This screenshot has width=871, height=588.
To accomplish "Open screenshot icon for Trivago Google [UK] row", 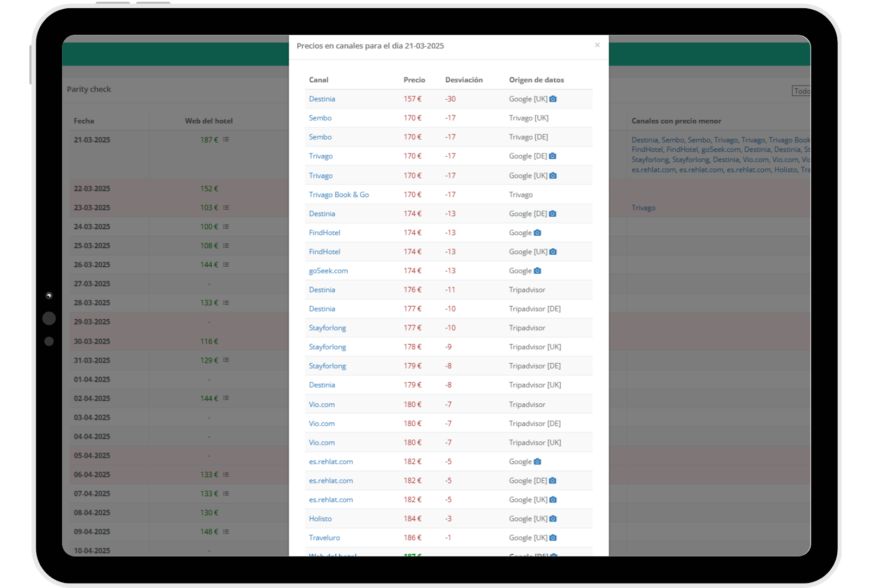I will pos(553,176).
